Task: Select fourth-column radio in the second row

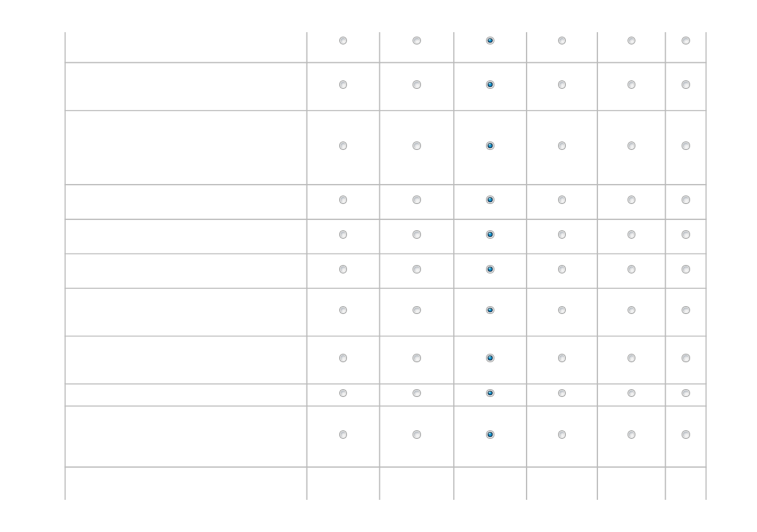Action: pyautogui.click(x=562, y=85)
